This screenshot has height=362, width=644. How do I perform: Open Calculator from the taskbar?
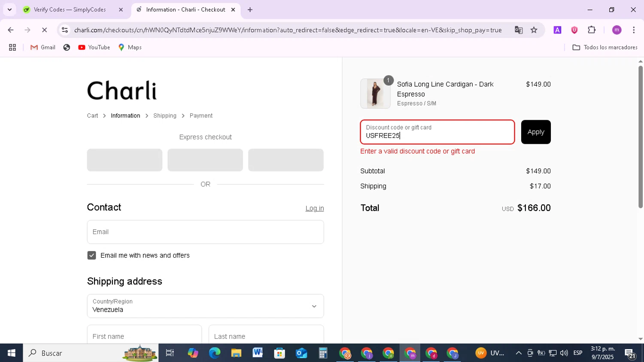tap(323, 353)
